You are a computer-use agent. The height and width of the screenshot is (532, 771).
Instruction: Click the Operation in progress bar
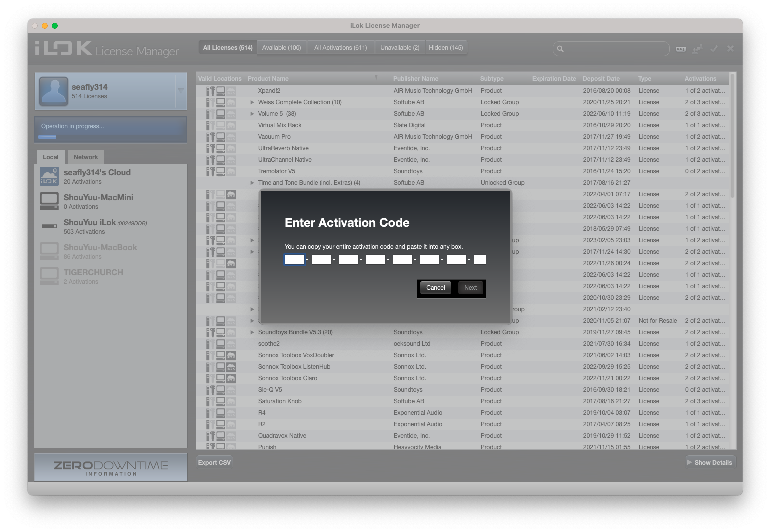click(111, 129)
